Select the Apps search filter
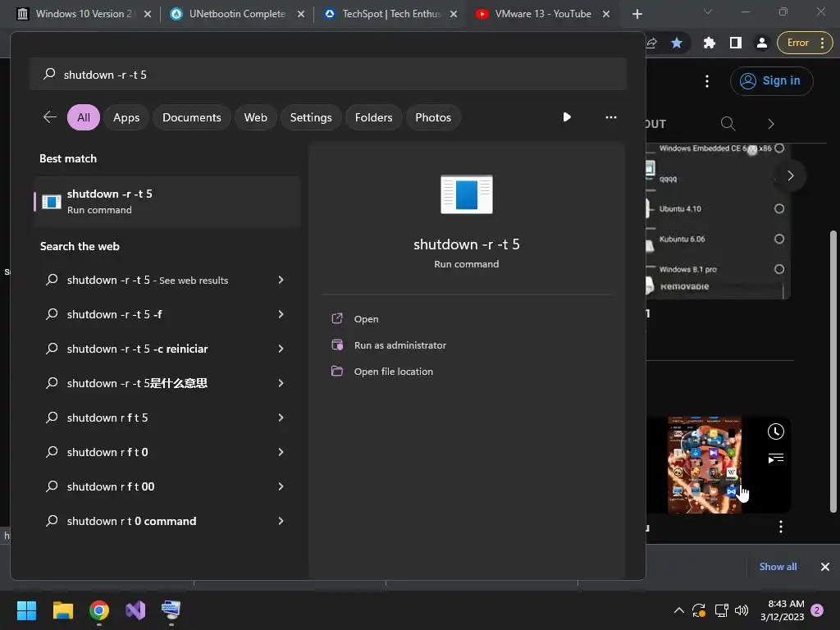Screen dimensions: 840x630 point(126,117)
